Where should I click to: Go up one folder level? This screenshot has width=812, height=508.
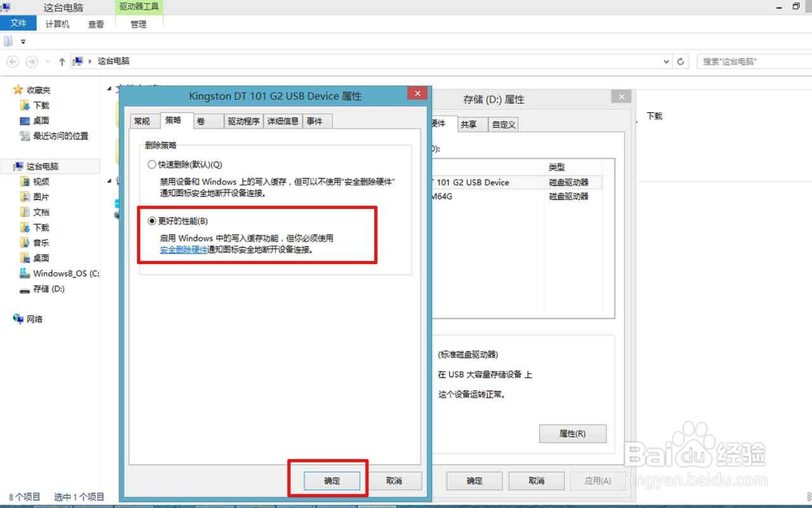coord(62,62)
